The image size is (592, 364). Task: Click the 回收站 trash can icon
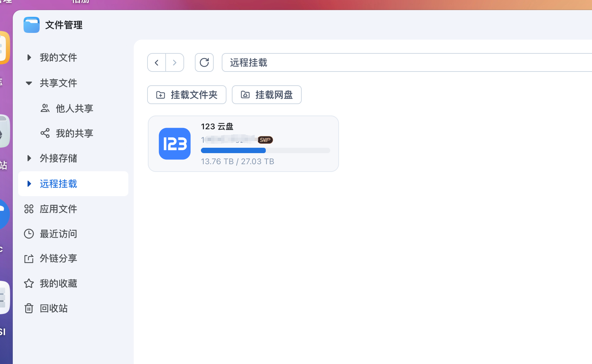point(29,308)
